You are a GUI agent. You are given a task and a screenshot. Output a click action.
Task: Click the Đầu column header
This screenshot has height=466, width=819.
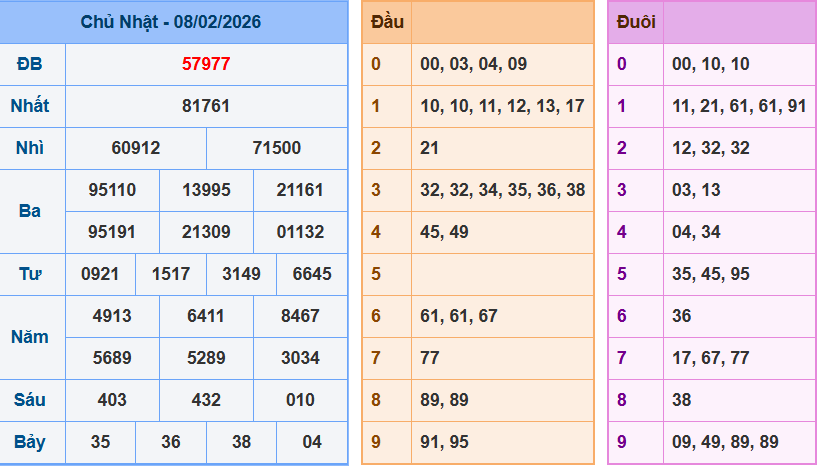387,21
